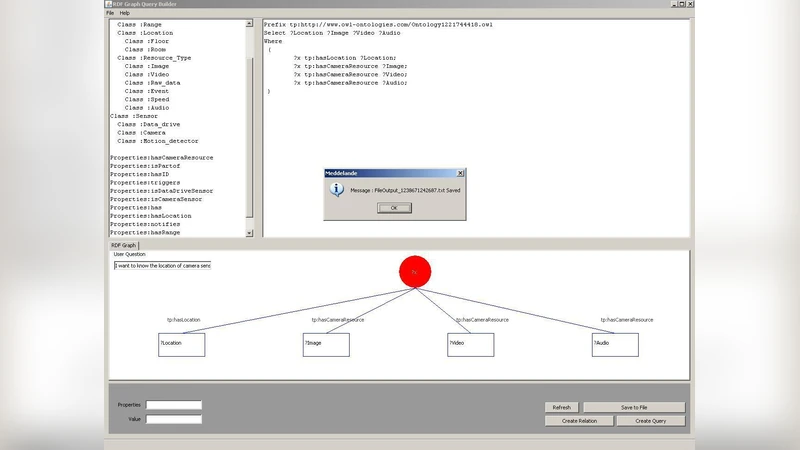This screenshot has height=450, width=800.
Task: Close the Meddelande dialog with X
Action: pyautogui.click(x=461, y=173)
